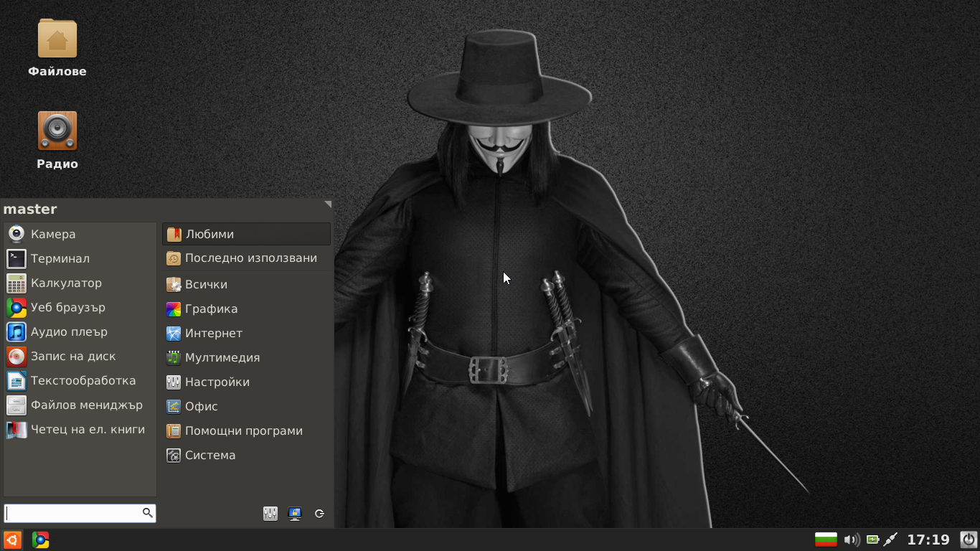This screenshot has height=551, width=980.
Task: Open settings manager icon at menu bottom
Action: coord(270,514)
